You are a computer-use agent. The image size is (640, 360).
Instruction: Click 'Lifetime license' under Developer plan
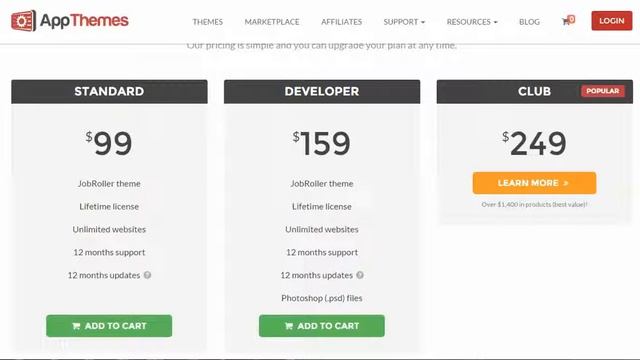[322, 207]
